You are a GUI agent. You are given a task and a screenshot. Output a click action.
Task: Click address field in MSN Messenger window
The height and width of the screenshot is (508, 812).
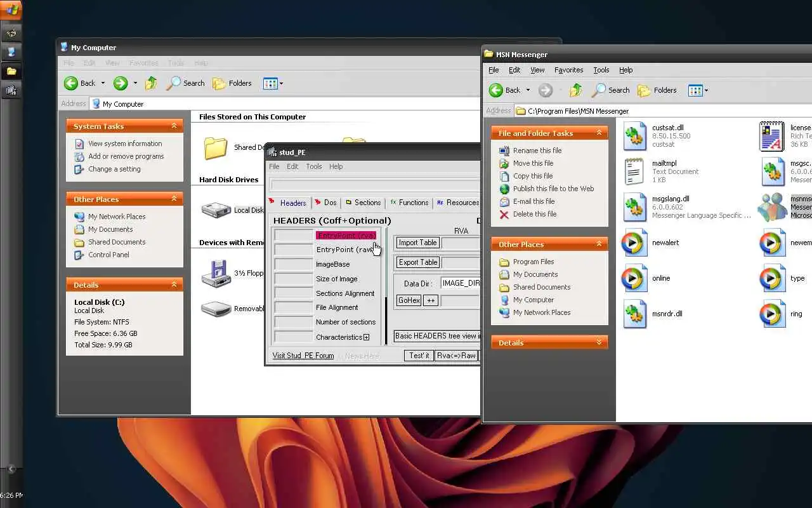[663, 111]
